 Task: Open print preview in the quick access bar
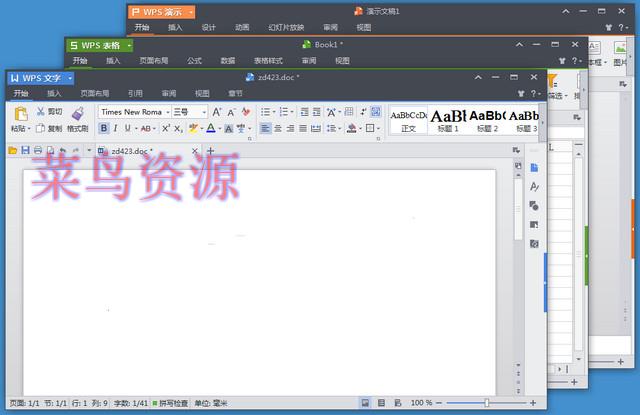[x=51, y=151]
